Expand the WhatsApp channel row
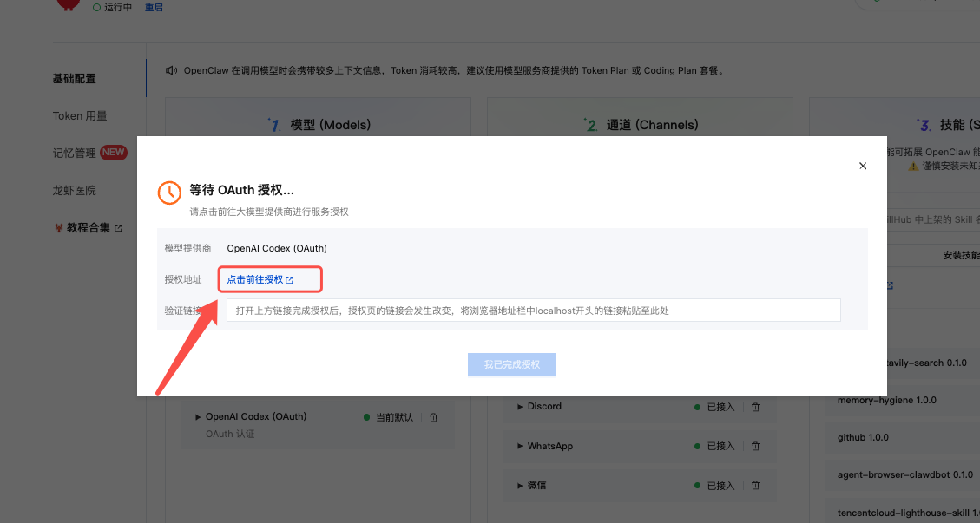980x523 pixels. pyautogui.click(x=520, y=447)
